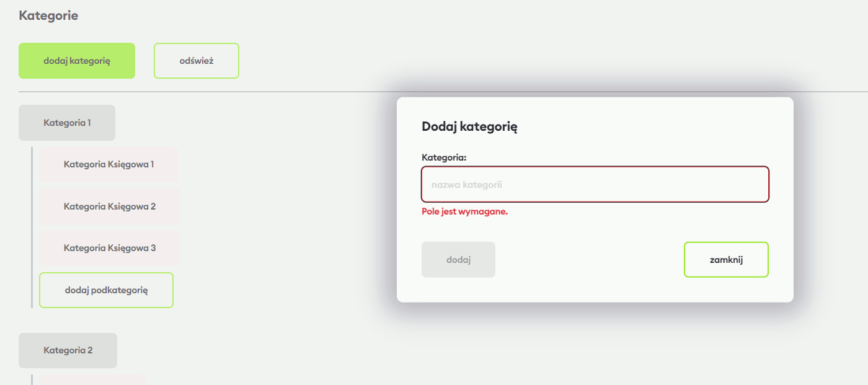Click the "Dodaj kategorię" dialog title
The height and width of the screenshot is (385, 868).
[469, 127]
